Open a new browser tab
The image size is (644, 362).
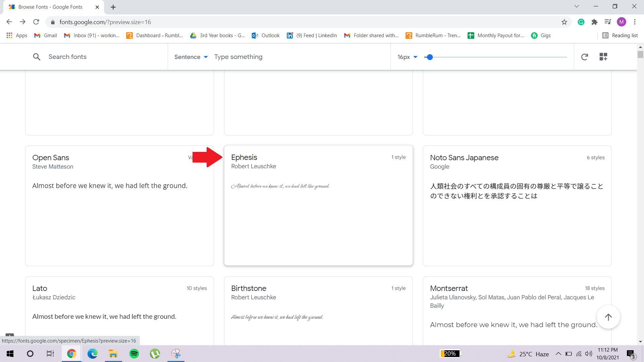[113, 7]
